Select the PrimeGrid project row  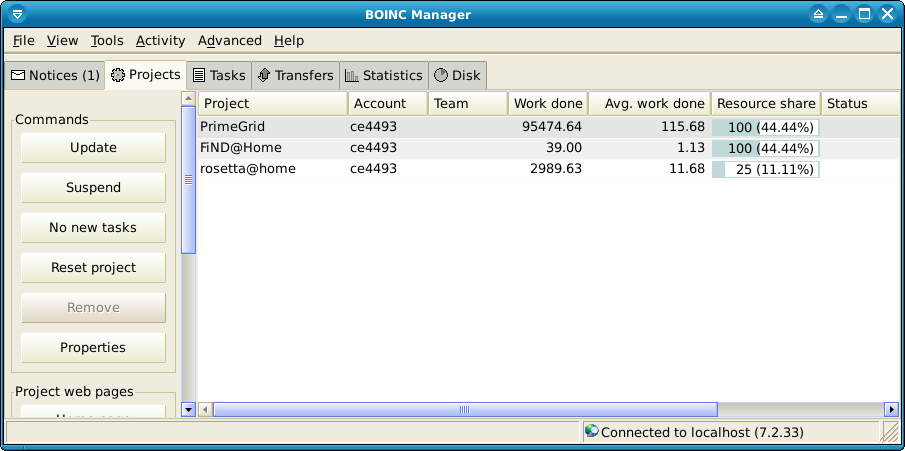[548, 127]
